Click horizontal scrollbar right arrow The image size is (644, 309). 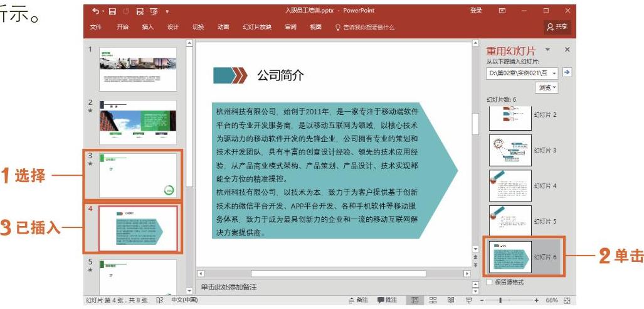pos(467,273)
